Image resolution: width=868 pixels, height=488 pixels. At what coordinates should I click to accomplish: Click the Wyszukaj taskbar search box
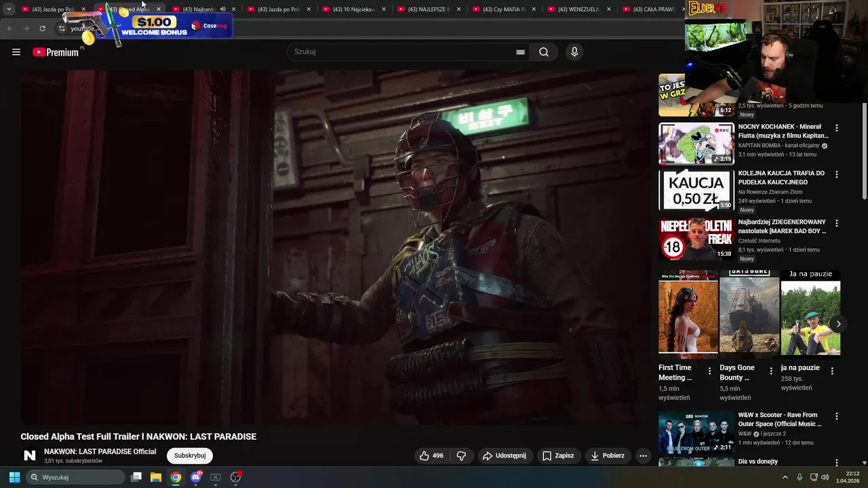75,477
